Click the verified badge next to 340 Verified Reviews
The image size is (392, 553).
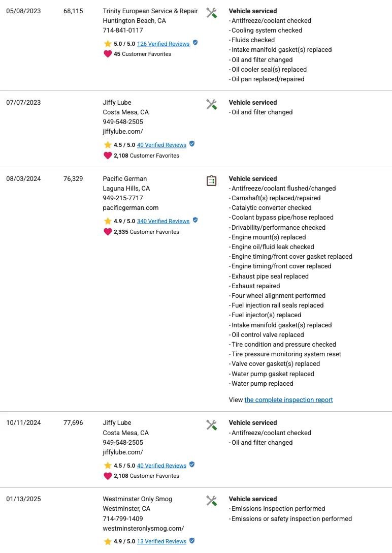(x=195, y=221)
